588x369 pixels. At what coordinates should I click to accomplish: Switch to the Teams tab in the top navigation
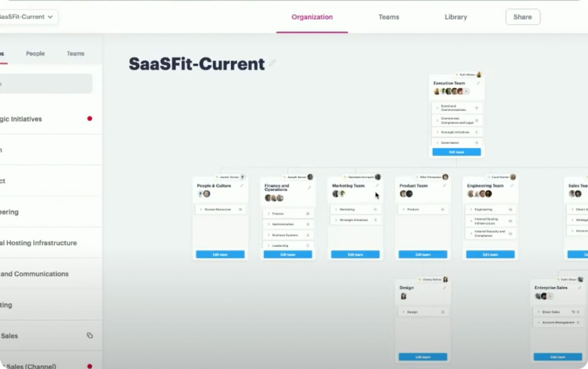(x=389, y=17)
